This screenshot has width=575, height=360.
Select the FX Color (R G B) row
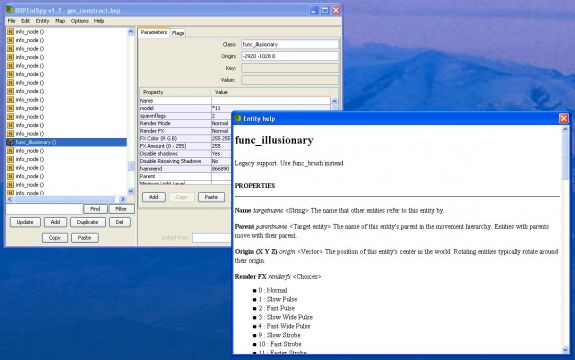pos(185,138)
